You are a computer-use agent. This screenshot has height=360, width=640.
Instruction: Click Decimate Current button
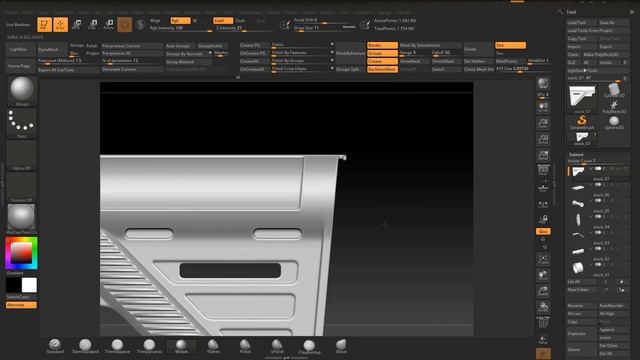tap(132, 69)
